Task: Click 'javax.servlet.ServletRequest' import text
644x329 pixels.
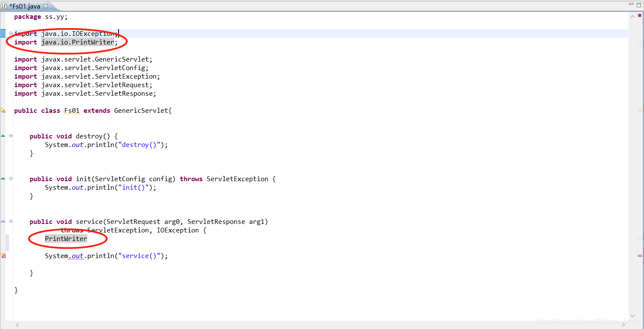Action: pos(95,85)
